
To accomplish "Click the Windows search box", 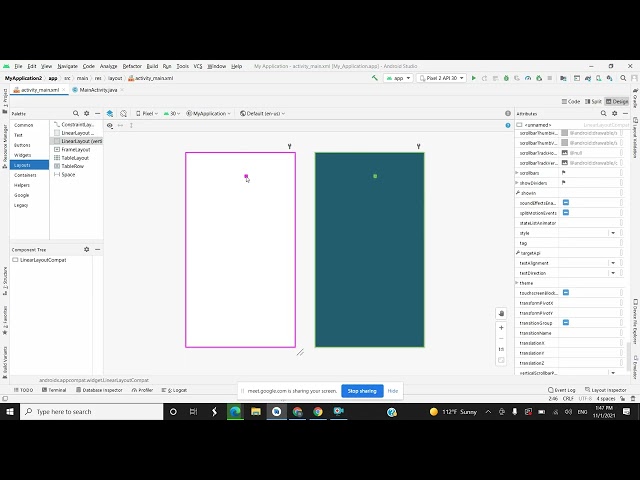I will coord(91,411).
